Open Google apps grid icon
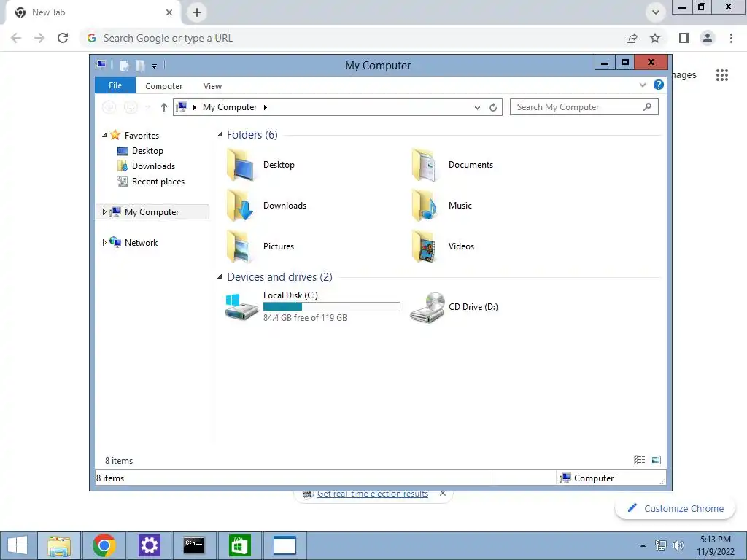747x560 pixels. pyautogui.click(x=721, y=75)
